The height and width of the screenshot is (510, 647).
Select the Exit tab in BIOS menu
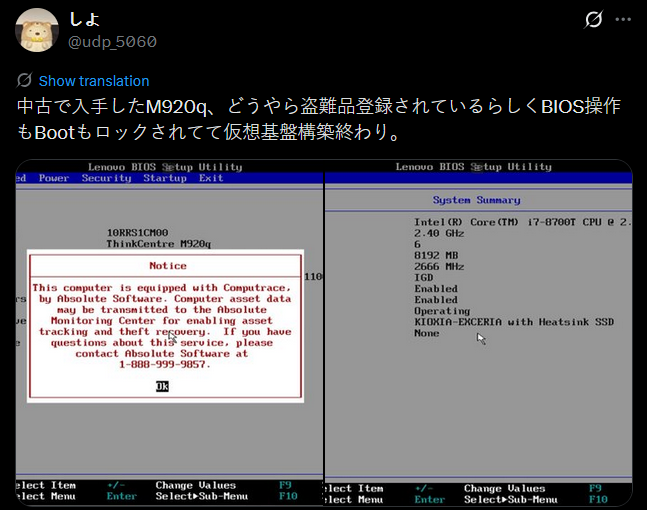211,178
